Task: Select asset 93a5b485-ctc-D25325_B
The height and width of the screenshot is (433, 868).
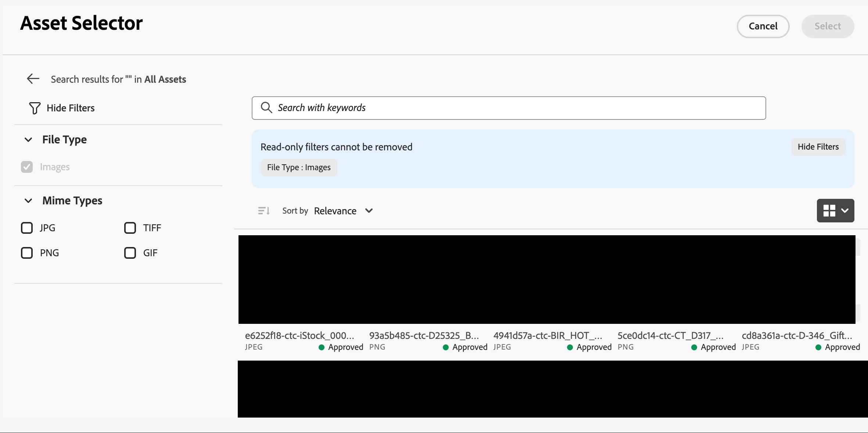Action: click(x=424, y=335)
